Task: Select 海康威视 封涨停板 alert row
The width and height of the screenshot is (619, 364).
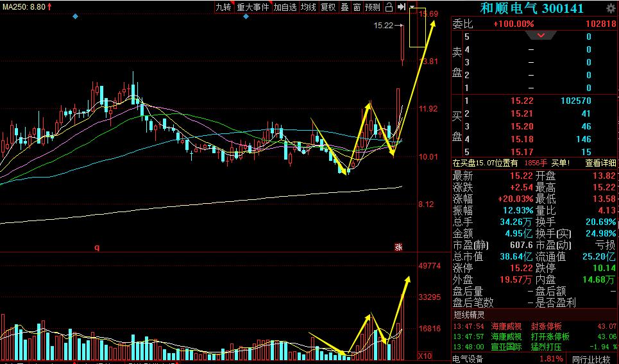Action: click(x=535, y=327)
